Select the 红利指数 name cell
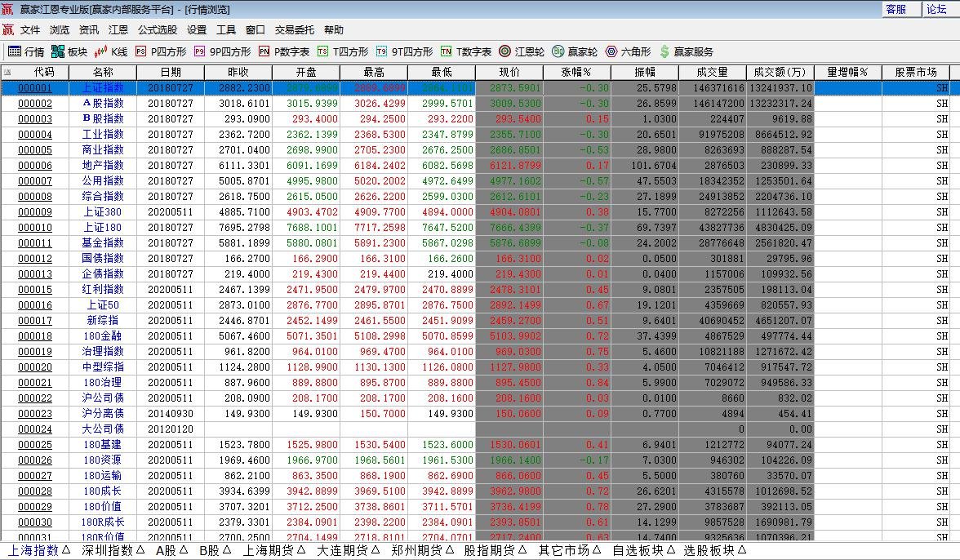Viewport: 960px width, 560px height. 103,290
